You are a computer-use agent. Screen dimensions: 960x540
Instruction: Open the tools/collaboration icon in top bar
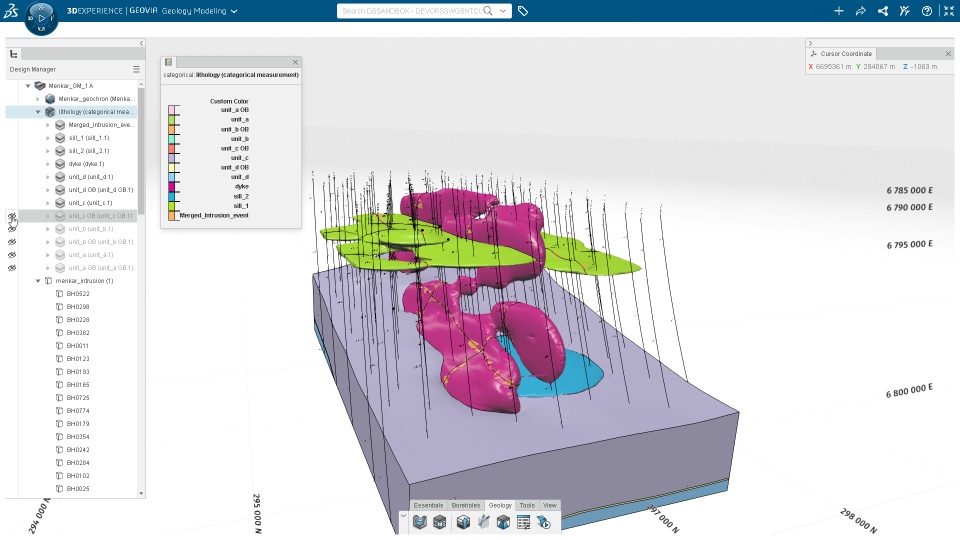click(x=905, y=11)
